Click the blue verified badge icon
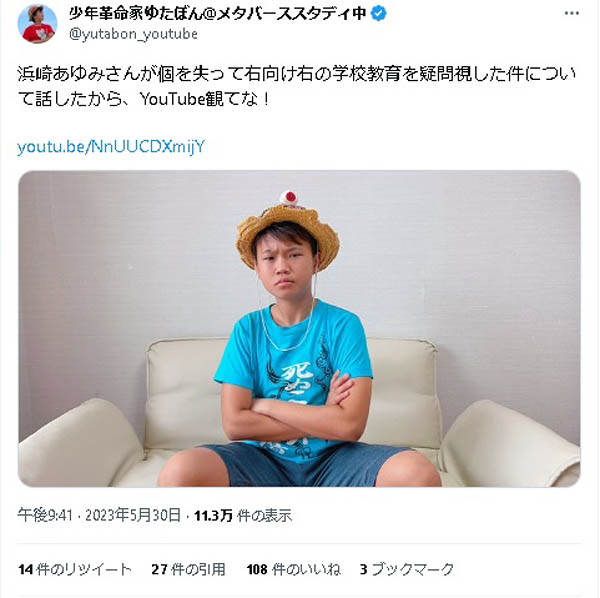This screenshot has height=598, width=600. click(378, 14)
